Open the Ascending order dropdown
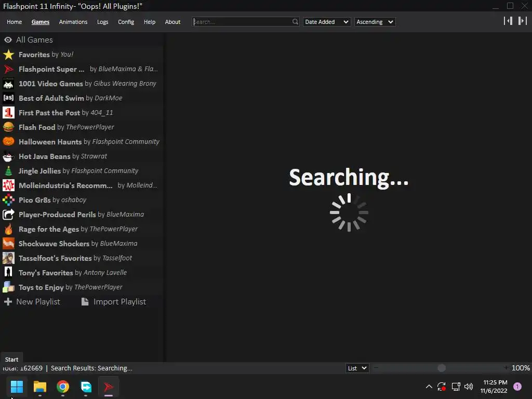Viewport: 532px width, 399px height. 375,22
